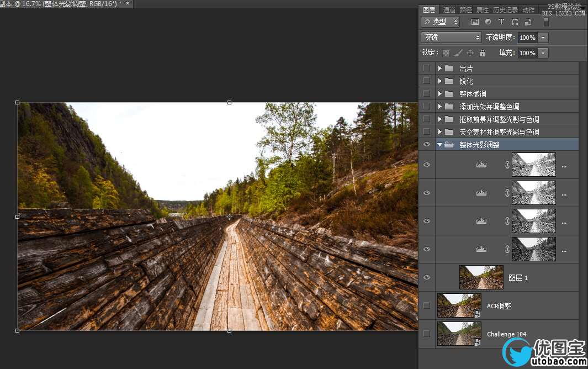The image size is (588, 369).
Task: Show the 出片 group via visibility box
Action: (x=427, y=68)
